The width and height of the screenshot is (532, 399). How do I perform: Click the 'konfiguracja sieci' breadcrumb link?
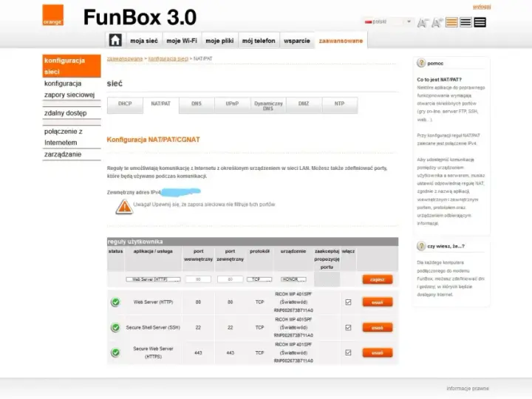coord(168,58)
